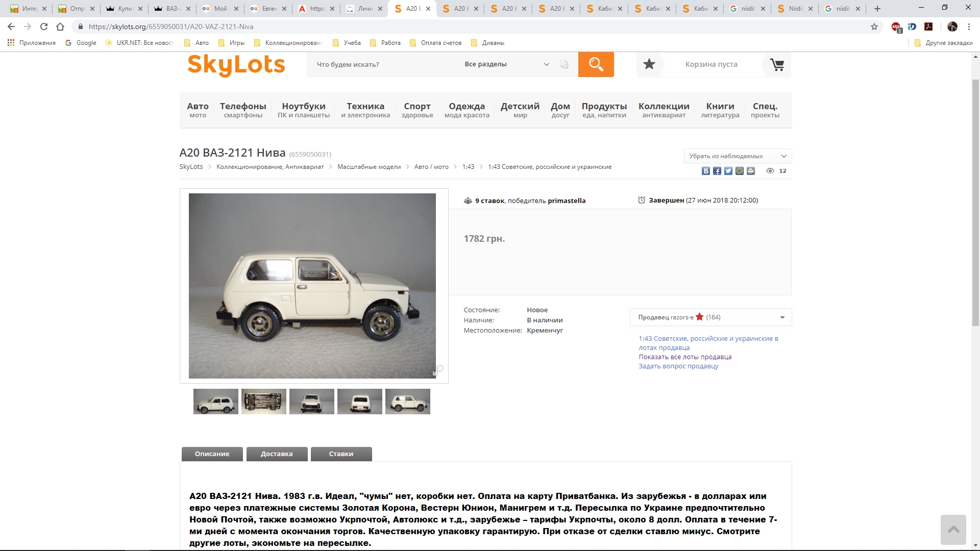This screenshot has height=551, width=980.
Task: Click the scroll-to-top arrow button
Action: pyautogui.click(x=953, y=530)
